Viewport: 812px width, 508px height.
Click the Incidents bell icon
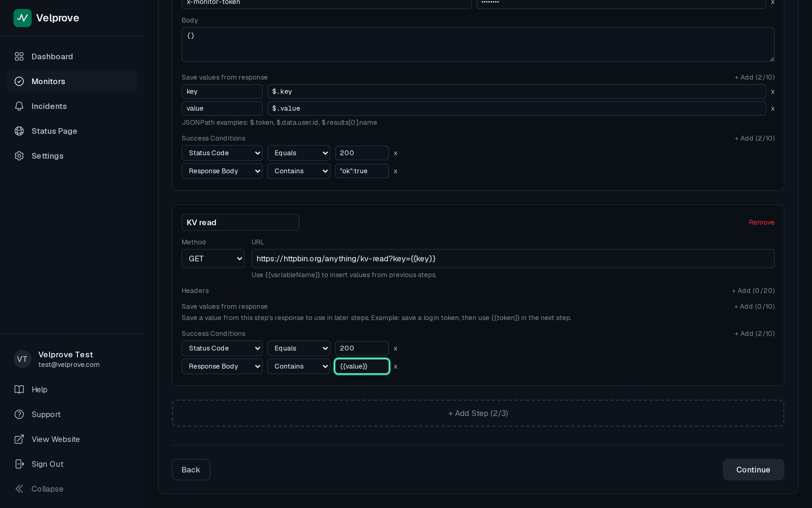coord(19,106)
